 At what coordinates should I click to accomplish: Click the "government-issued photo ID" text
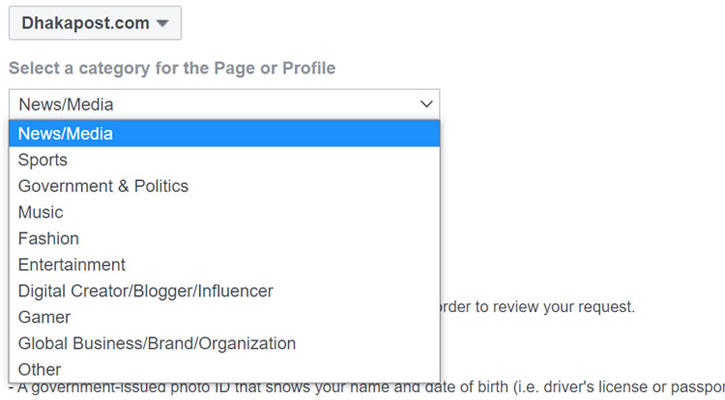(110, 388)
